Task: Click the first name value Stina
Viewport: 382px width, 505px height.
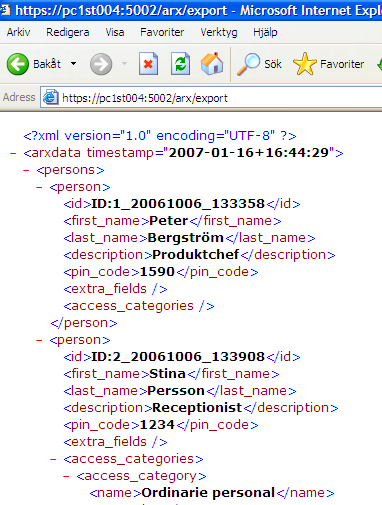Action: pos(167,374)
